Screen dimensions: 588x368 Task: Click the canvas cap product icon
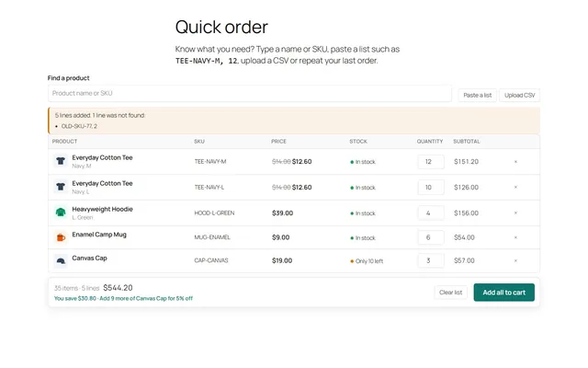pos(61,260)
